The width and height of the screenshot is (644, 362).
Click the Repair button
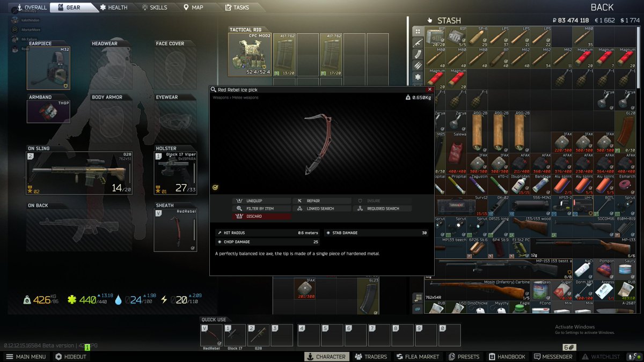pyautogui.click(x=321, y=201)
